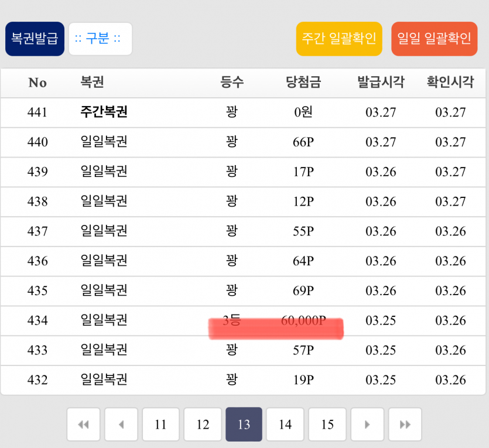This screenshot has width=489, height=448.
Task: Select row number 437
Action: (x=37, y=231)
